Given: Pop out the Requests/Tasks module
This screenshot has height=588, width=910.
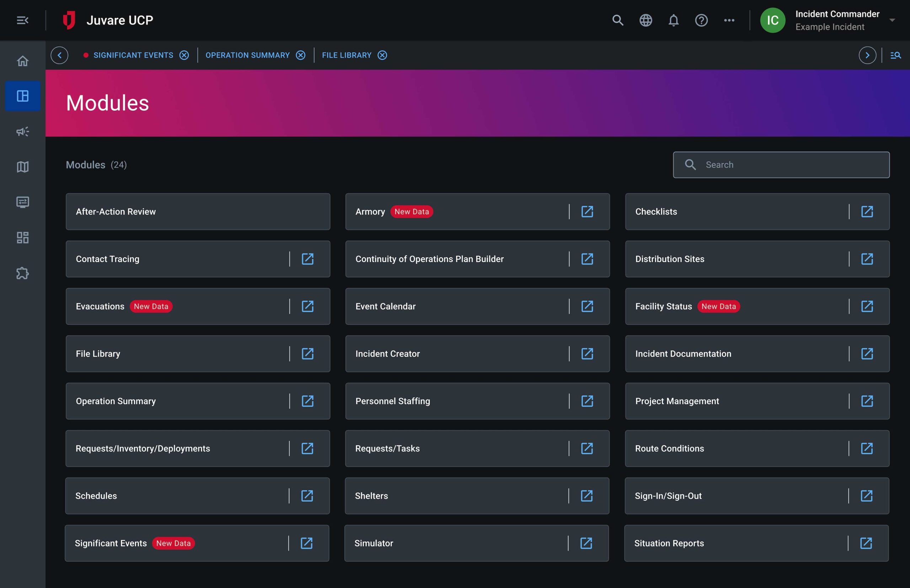Looking at the screenshot, I should 587,448.
